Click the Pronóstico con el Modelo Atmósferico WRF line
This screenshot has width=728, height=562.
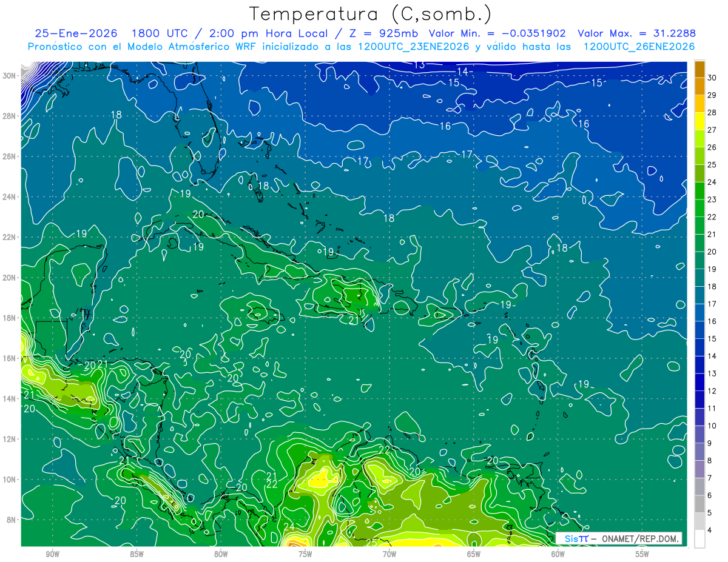click(x=361, y=47)
